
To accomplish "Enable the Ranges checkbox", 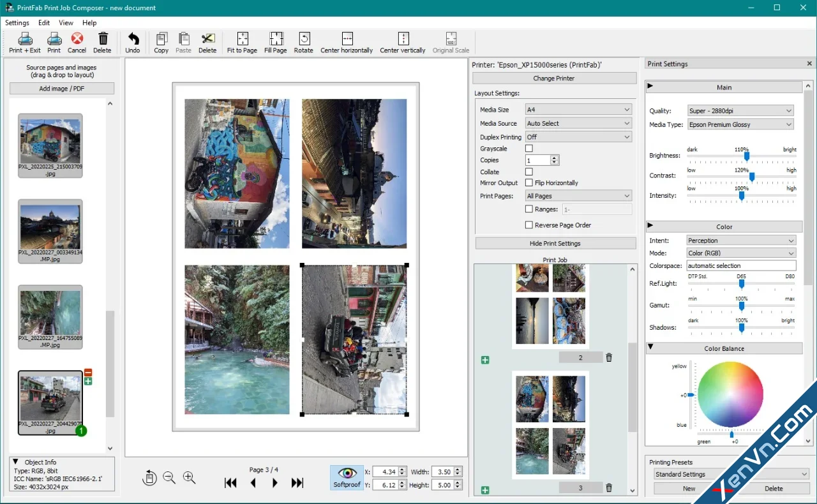I will pyautogui.click(x=529, y=209).
